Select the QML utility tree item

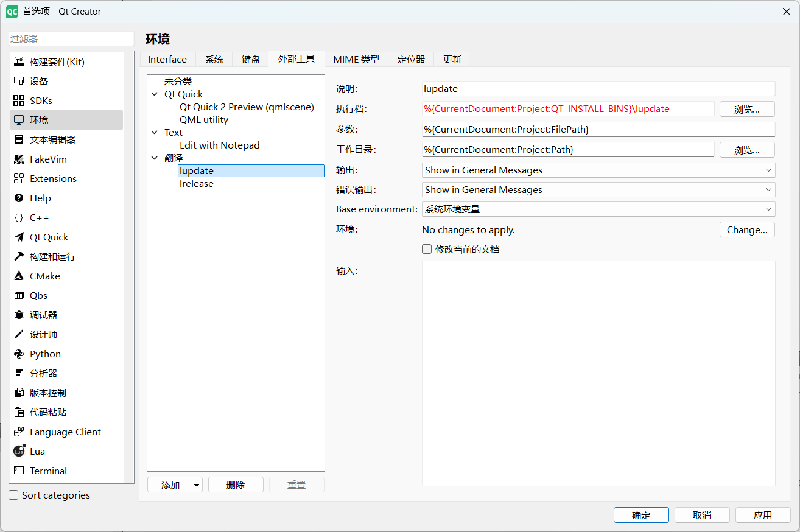[204, 120]
